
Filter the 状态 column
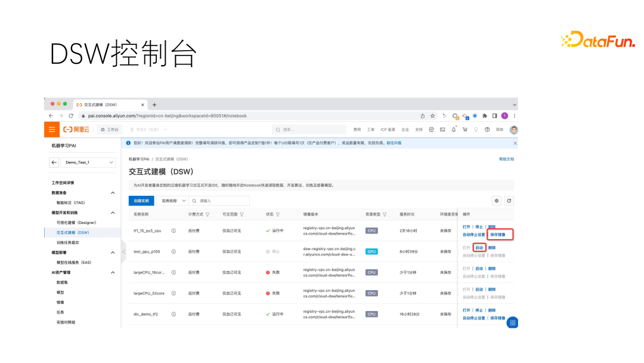click(278, 214)
